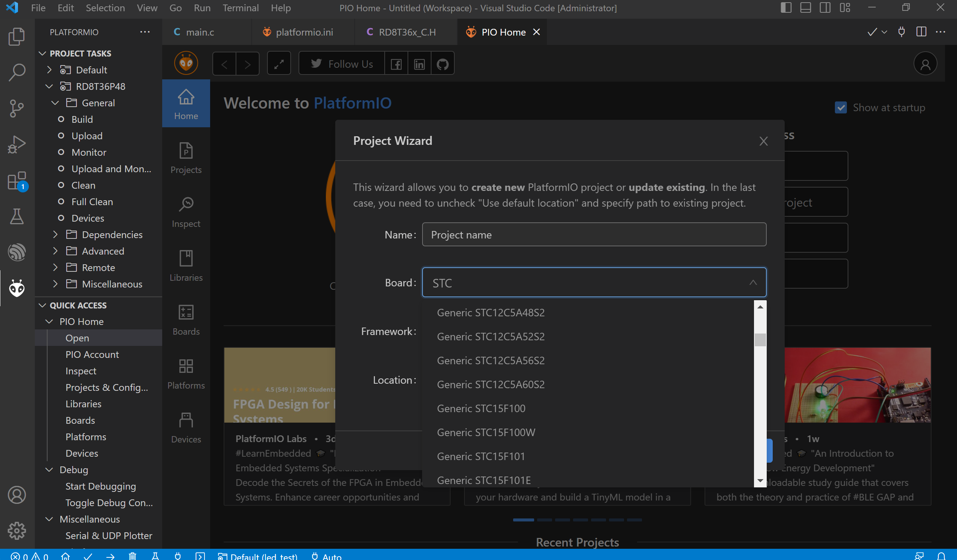Go to Libraries in PIO sidebar

(x=186, y=265)
